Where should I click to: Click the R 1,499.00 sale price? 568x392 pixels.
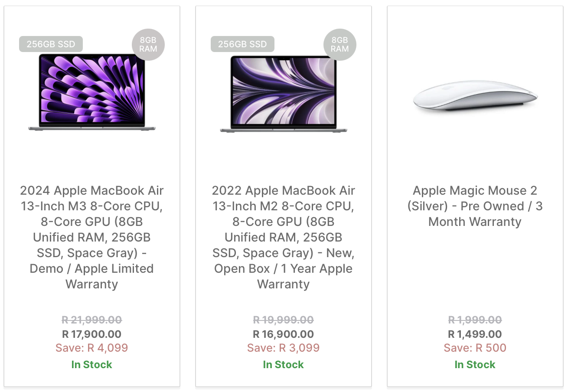[475, 334]
